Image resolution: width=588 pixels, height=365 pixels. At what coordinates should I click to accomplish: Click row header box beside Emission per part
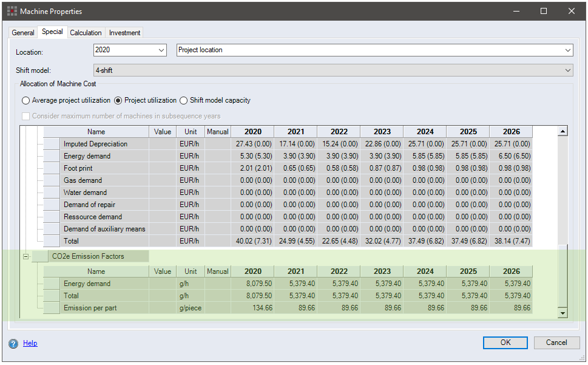pyautogui.click(x=52, y=308)
